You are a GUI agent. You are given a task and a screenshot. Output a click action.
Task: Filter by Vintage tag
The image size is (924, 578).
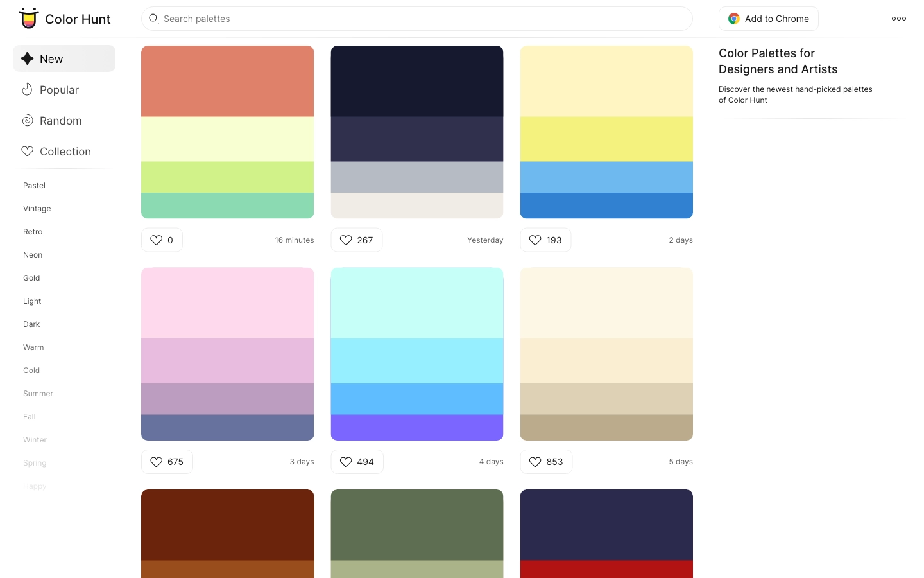click(x=37, y=209)
